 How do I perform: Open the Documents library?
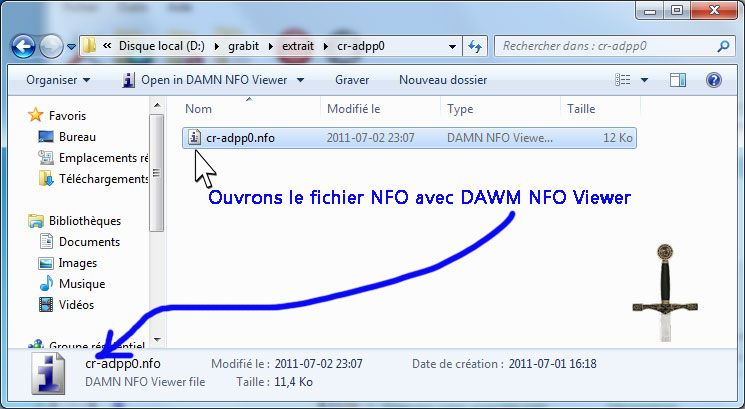(89, 242)
